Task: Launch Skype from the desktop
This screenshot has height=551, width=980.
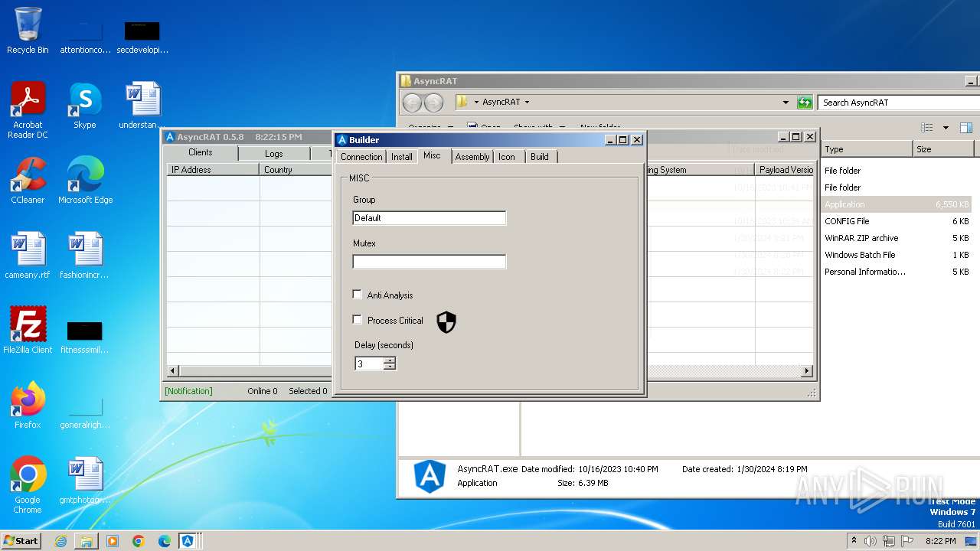Action: [85, 106]
